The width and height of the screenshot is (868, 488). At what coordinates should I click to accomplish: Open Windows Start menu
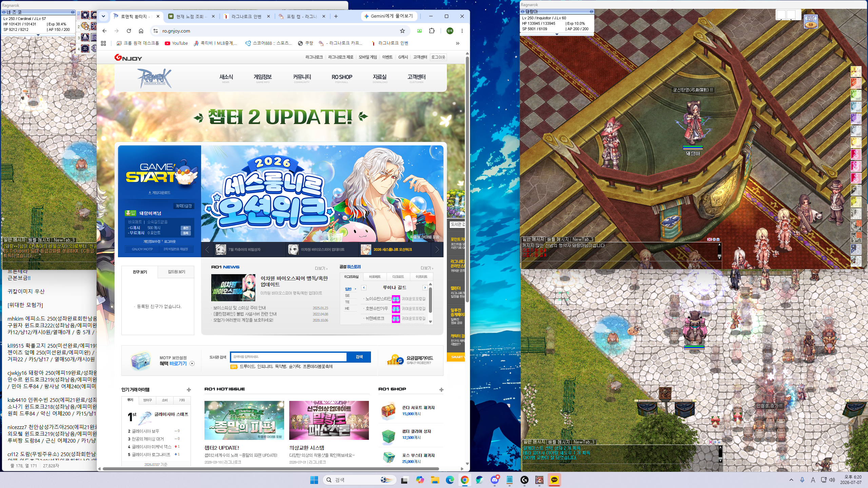point(314,480)
